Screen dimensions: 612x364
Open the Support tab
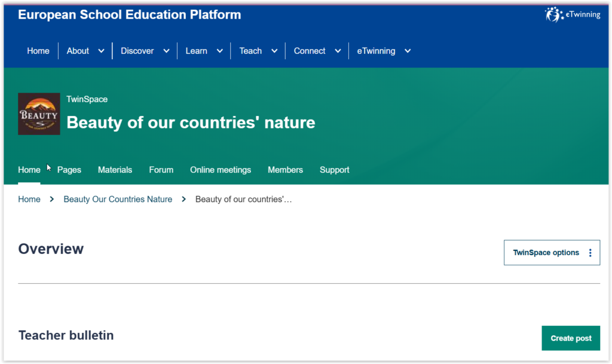pos(334,170)
